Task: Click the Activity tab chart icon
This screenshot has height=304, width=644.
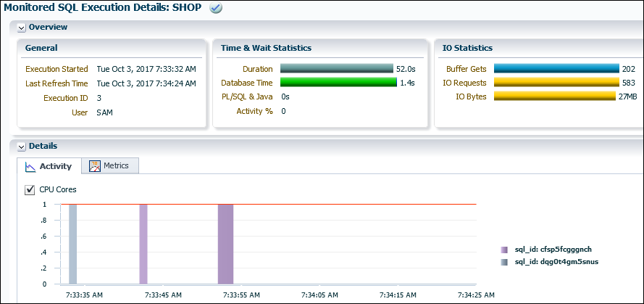Action: [x=30, y=167]
